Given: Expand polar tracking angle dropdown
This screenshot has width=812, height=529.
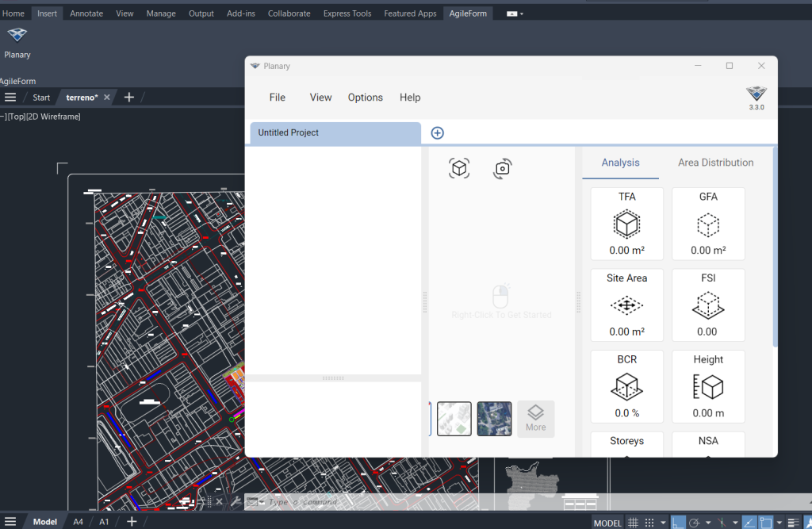Looking at the screenshot, I should (x=708, y=523).
